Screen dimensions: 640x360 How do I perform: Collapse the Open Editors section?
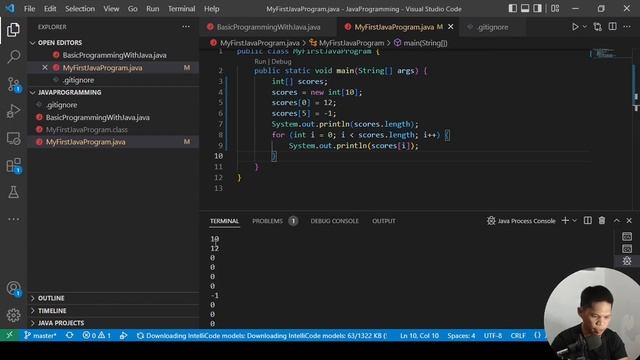pyautogui.click(x=60, y=42)
